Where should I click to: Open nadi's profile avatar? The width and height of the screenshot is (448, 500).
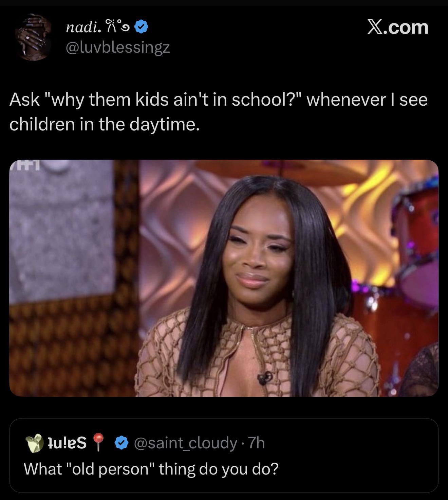(x=33, y=37)
